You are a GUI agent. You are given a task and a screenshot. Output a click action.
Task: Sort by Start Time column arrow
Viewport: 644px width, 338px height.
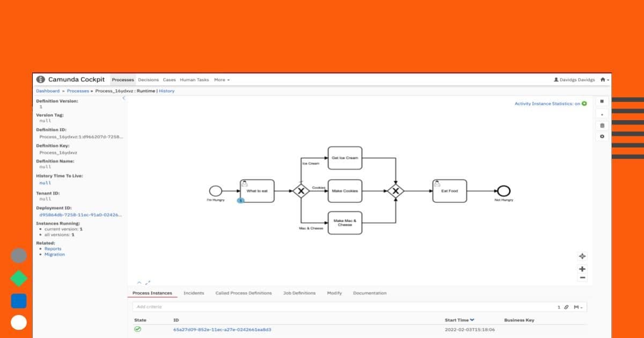(x=472, y=320)
